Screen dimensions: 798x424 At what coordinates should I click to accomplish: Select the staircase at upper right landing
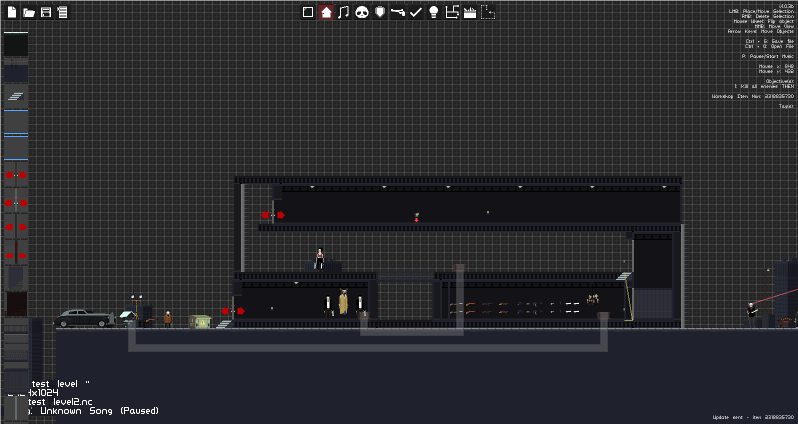tap(624, 276)
